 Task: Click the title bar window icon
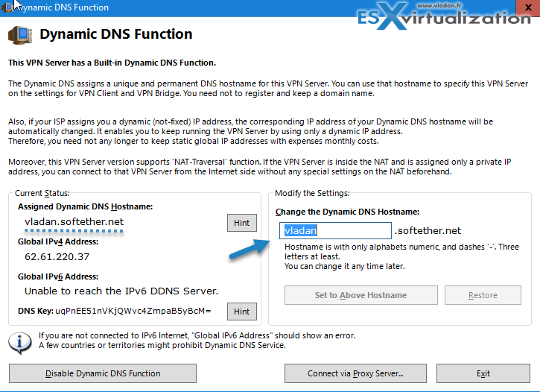pos(7,7)
